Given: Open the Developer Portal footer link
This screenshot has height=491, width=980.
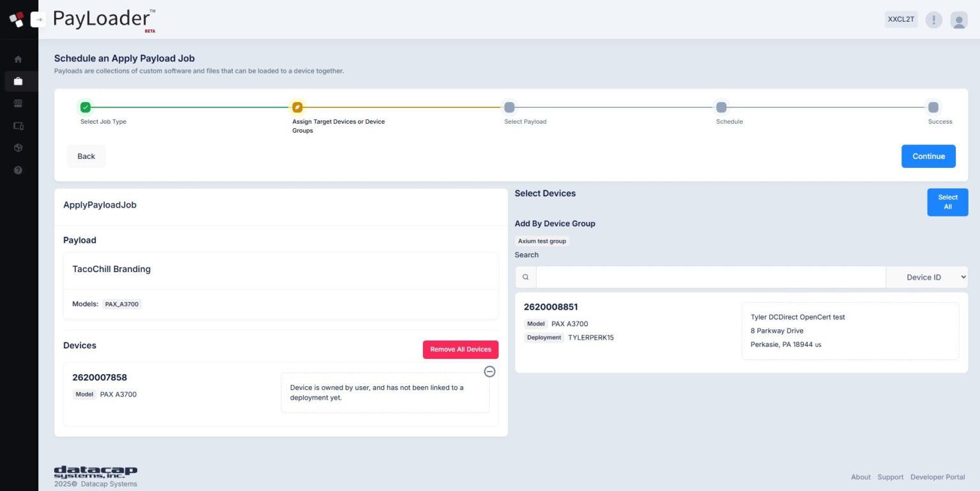Looking at the screenshot, I should click(937, 477).
